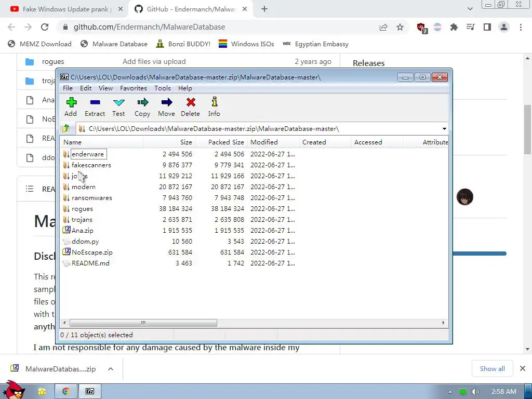Open the rogues folder on GitHub page
Screen dimensions: 532x399
coord(53,61)
